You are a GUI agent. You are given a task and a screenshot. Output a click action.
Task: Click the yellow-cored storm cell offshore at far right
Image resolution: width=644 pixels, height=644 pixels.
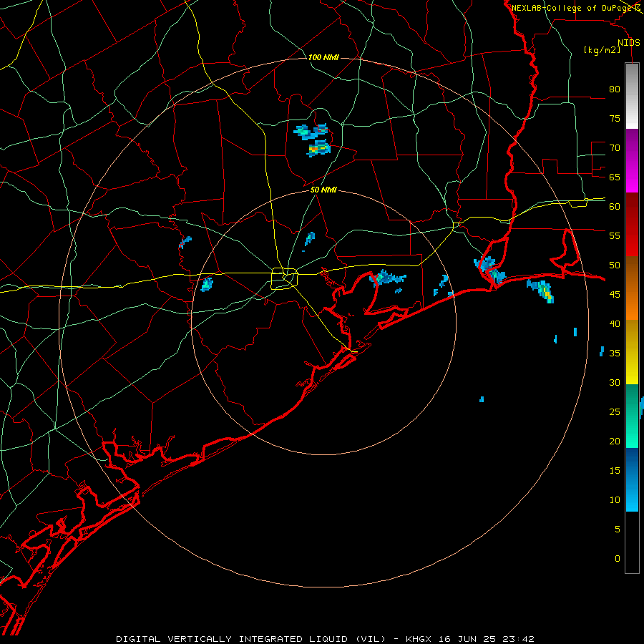coord(542,291)
